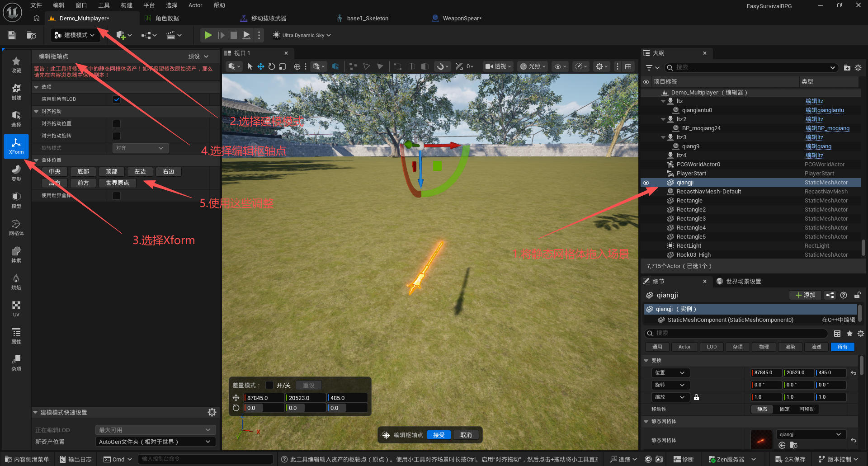This screenshot has width=868, height=466.
Task: Open the 变形 (Deform) modeling category
Action: pyautogui.click(x=16, y=173)
